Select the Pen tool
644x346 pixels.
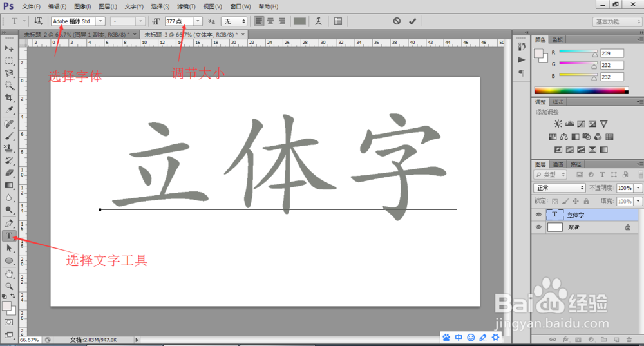click(8, 224)
